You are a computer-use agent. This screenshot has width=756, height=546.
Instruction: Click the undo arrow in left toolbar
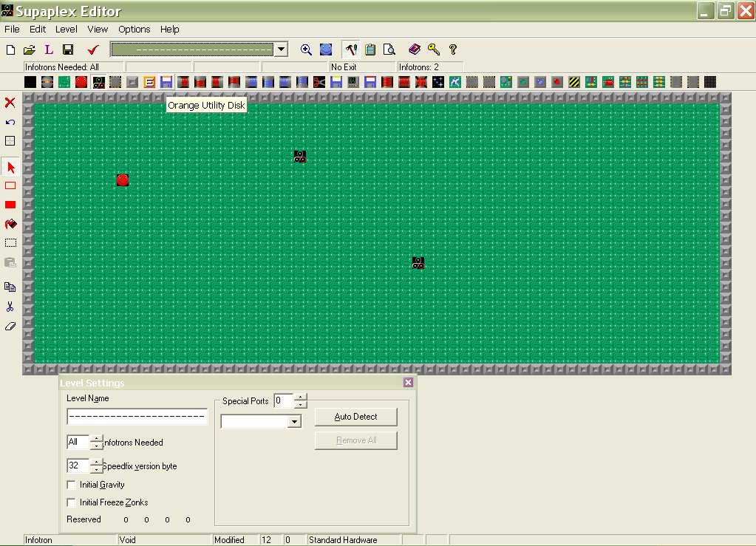[x=10, y=122]
